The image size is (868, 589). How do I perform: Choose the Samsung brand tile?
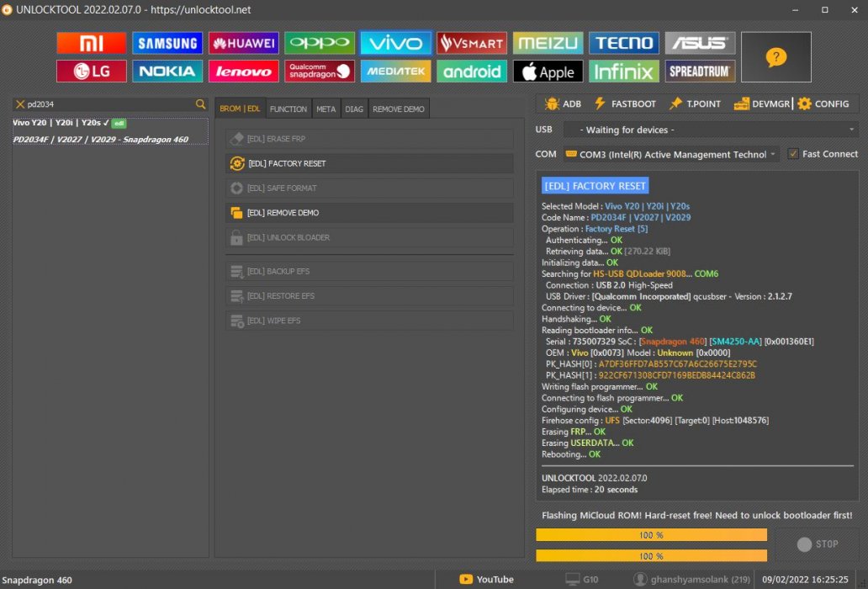tap(167, 43)
